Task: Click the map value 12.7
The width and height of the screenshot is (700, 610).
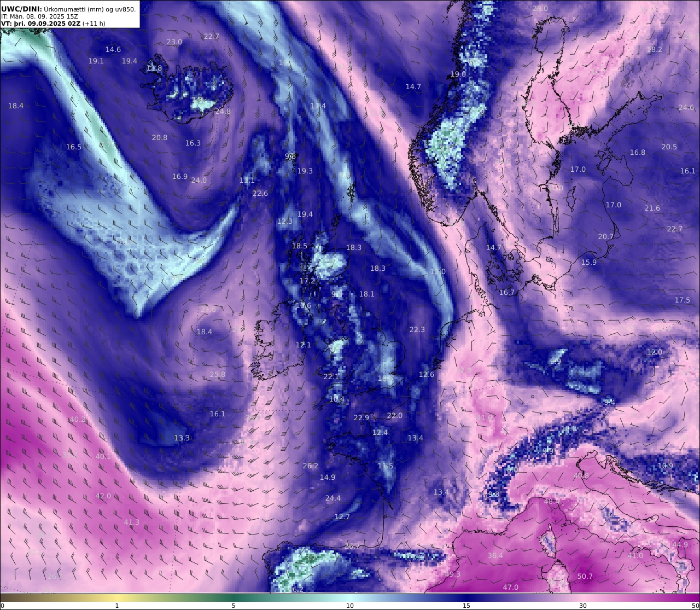Action: tap(342, 517)
